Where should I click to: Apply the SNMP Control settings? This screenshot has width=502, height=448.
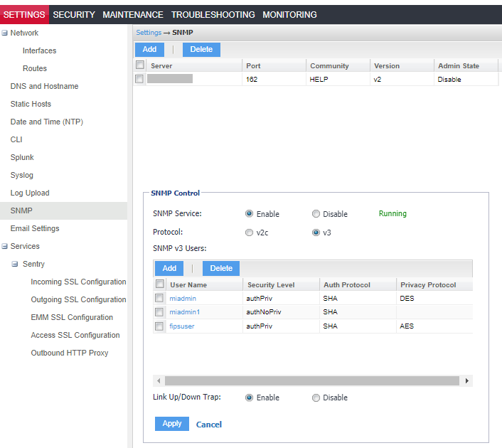(x=172, y=423)
